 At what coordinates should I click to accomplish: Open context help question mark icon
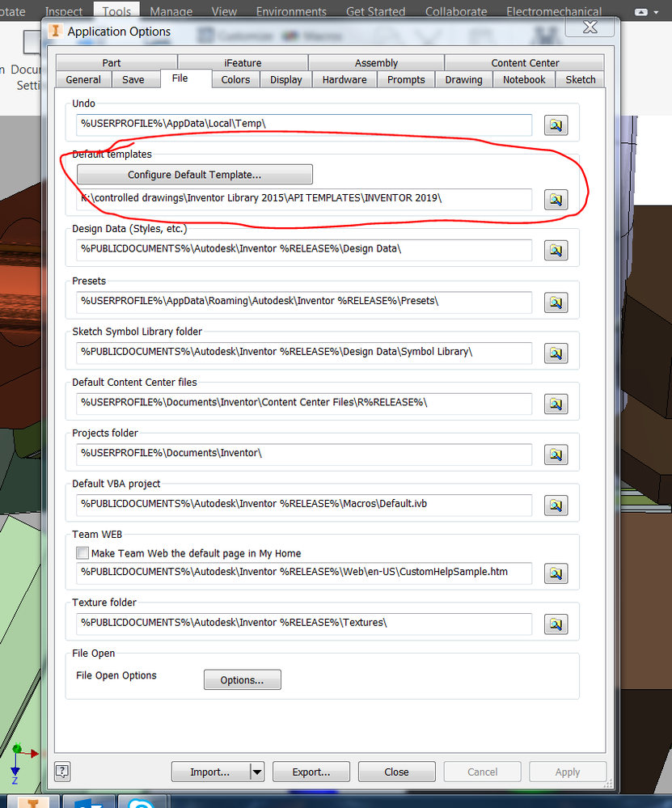pyautogui.click(x=62, y=772)
